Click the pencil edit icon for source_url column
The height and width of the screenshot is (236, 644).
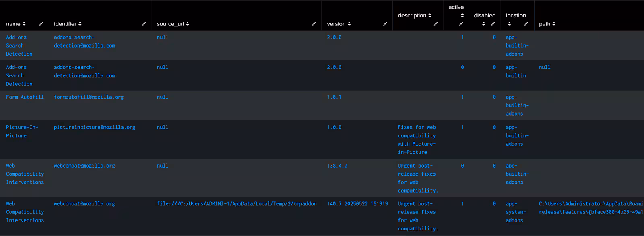pyautogui.click(x=314, y=24)
